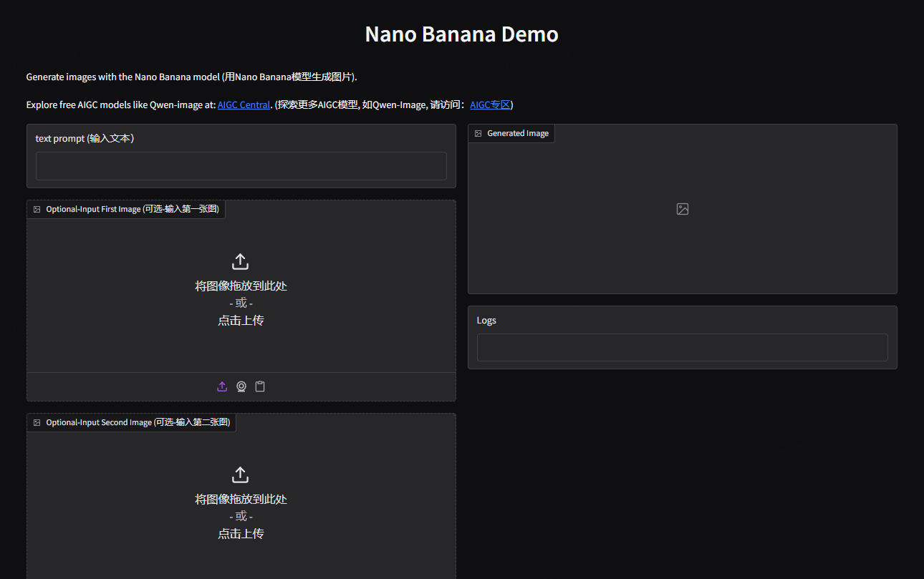Image resolution: width=924 pixels, height=579 pixels.
Task: Select the webcam capture icon under First Image
Action: [241, 386]
